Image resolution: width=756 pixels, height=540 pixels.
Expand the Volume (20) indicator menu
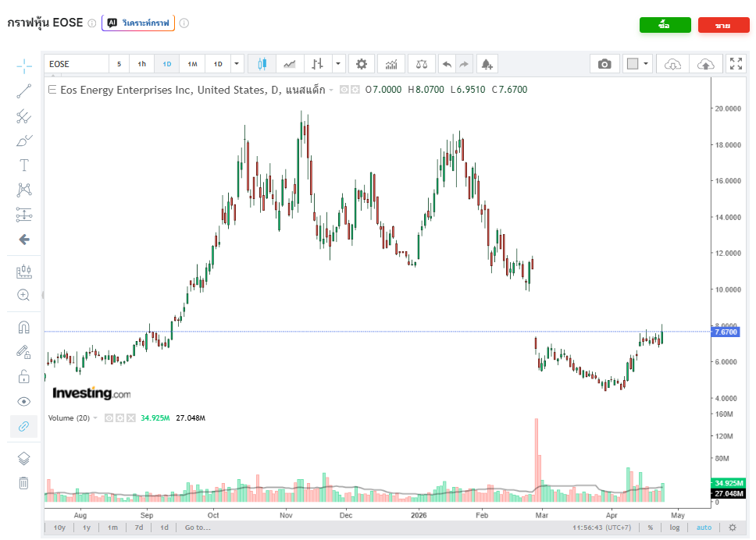click(95, 418)
